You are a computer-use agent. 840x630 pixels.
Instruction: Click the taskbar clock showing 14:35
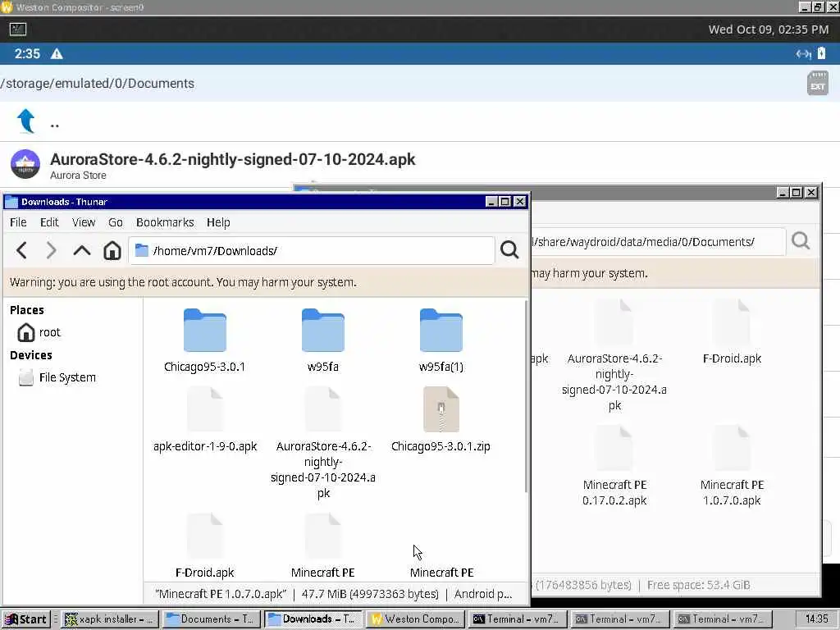coord(816,619)
